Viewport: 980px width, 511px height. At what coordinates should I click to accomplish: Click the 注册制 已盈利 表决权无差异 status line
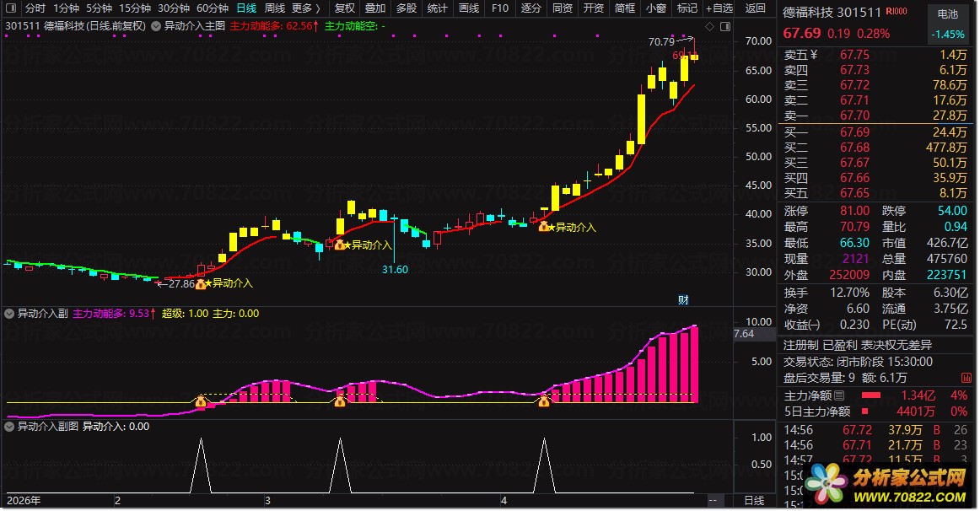[858, 345]
